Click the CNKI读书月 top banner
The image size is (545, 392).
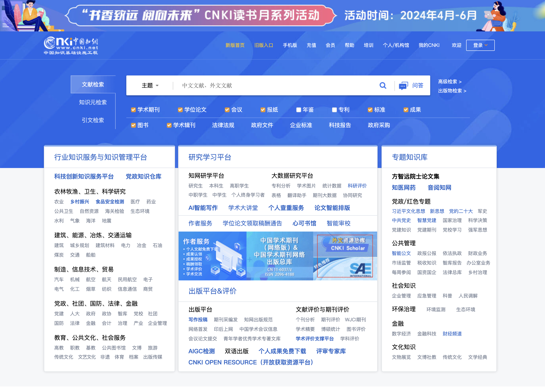pyautogui.click(x=272, y=16)
